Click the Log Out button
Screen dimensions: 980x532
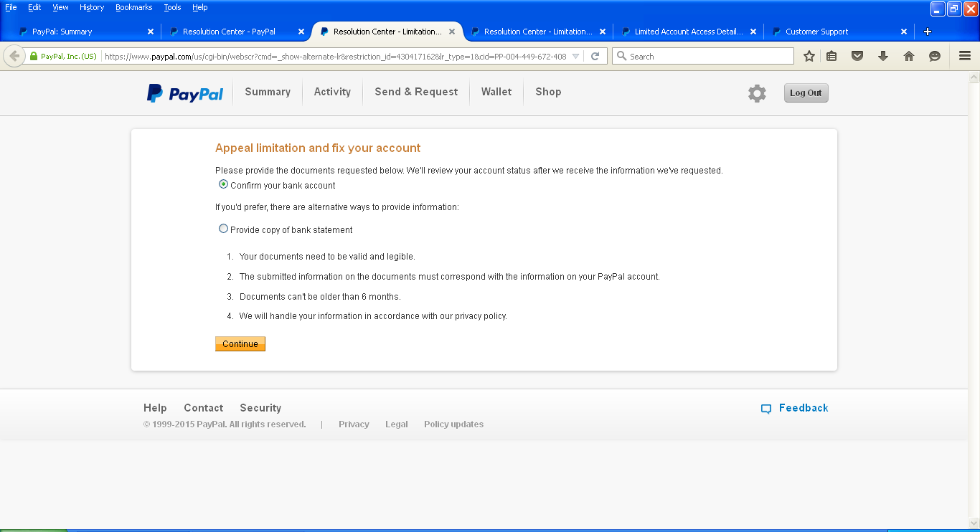tap(806, 93)
